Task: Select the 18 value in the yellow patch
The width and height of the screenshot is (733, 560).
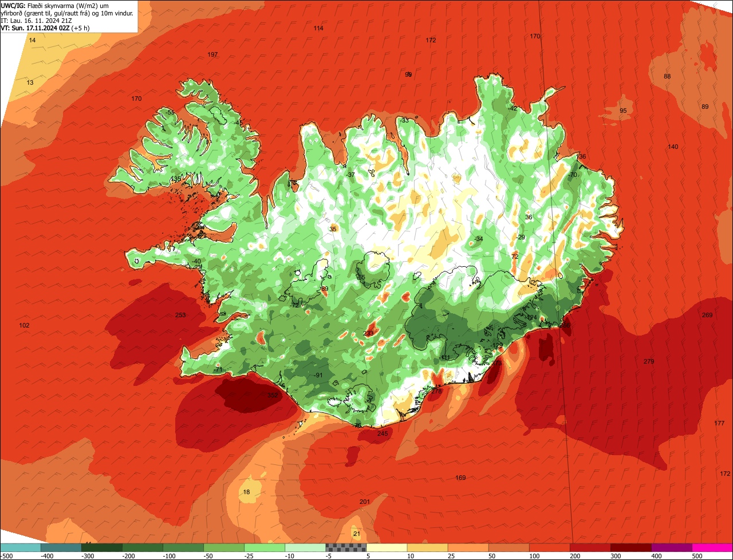Action: (x=246, y=492)
